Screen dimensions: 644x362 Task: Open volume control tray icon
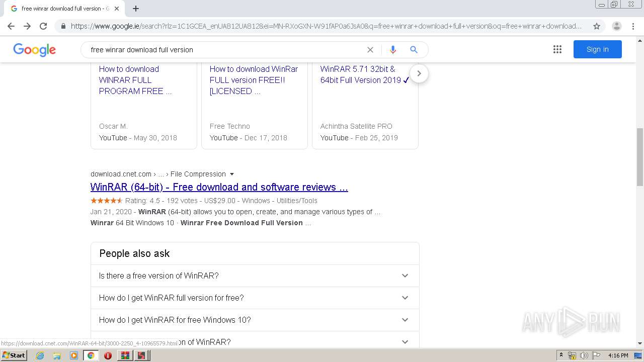(x=584, y=355)
